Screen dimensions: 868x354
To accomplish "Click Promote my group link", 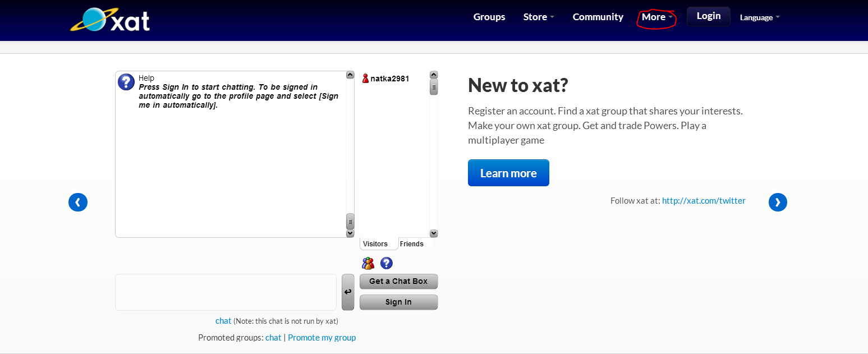I will coord(322,337).
